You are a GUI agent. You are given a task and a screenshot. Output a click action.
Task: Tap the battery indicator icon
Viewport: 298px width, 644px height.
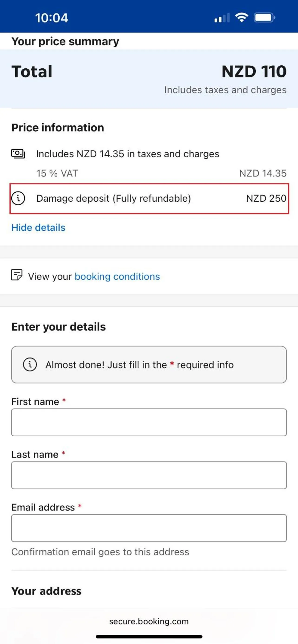pos(264,18)
